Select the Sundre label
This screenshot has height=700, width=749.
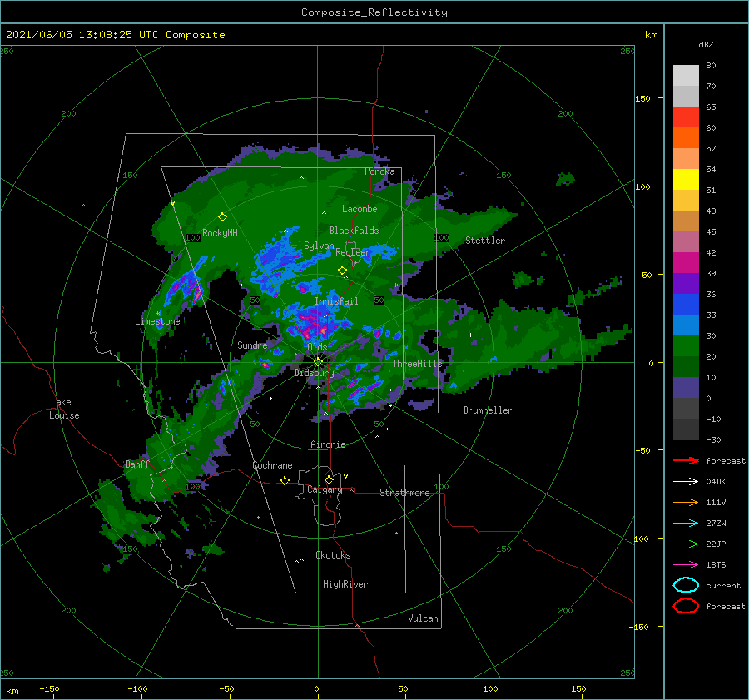[x=252, y=345]
